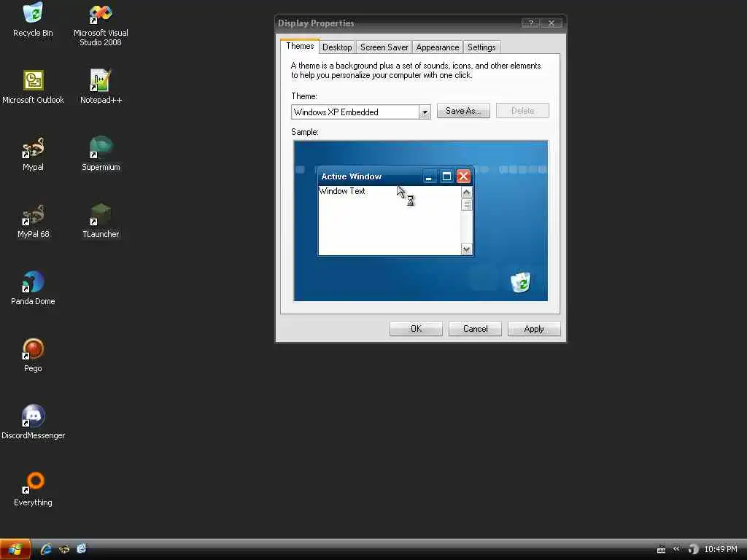Click the Display Properties help question button
747x560 pixels.
pyautogui.click(x=530, y=23)
